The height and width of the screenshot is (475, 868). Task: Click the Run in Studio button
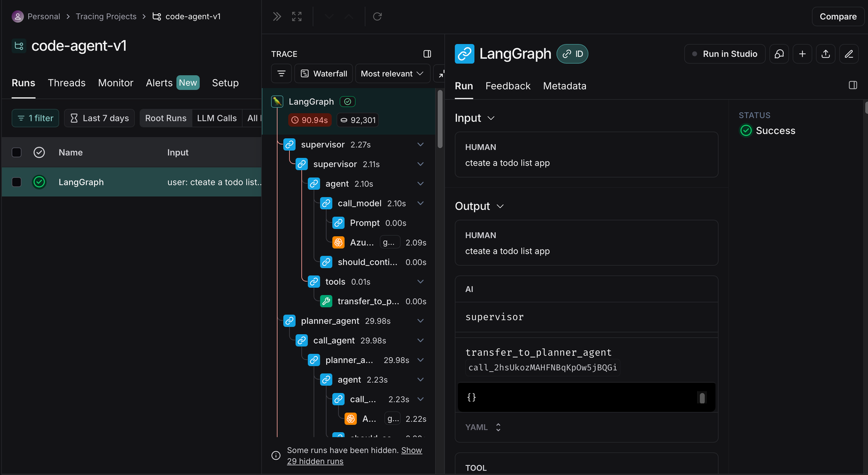725,54
